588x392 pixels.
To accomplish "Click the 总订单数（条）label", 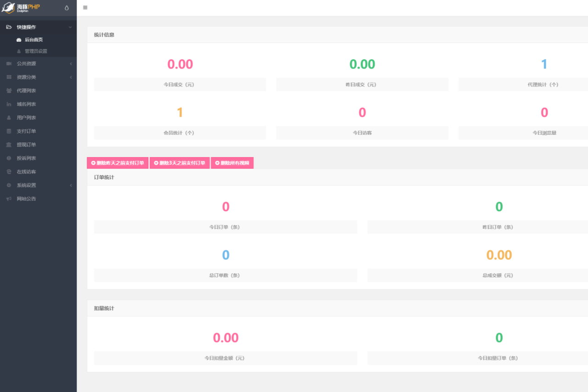I will click(x=224, y=276).
